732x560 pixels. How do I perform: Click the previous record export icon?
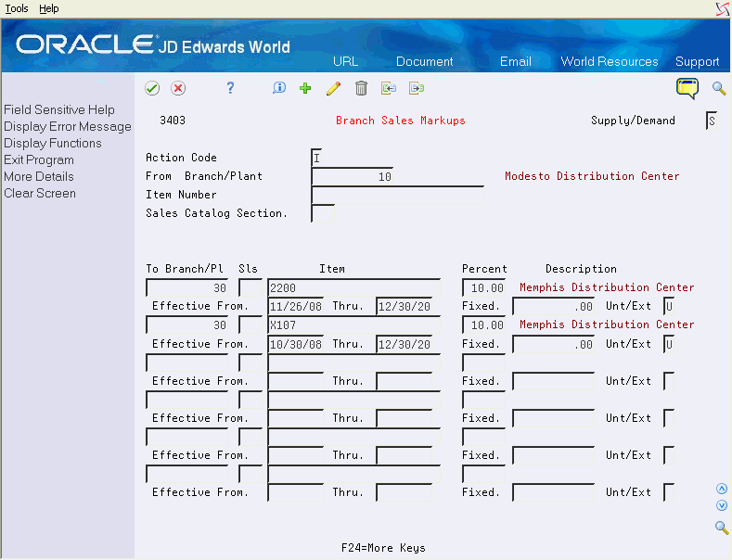[x=389, y=88]
